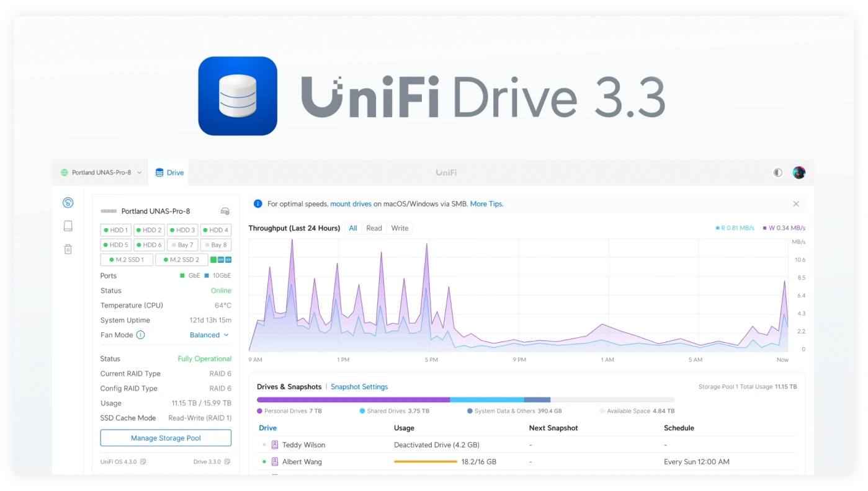Switch to the Drive tab
This screenshot has height=491, width=868.
coord(169,173)
